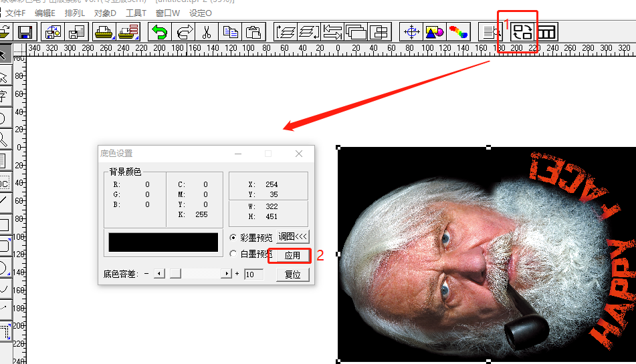Viewport: 636px width, 364px height.
Task: Click the table layout icon
Action: (546, 32)
